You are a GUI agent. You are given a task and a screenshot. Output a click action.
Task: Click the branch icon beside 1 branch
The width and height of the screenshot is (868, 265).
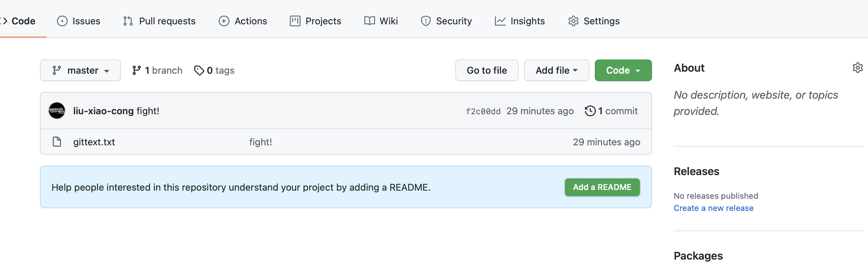pos(136,70)
